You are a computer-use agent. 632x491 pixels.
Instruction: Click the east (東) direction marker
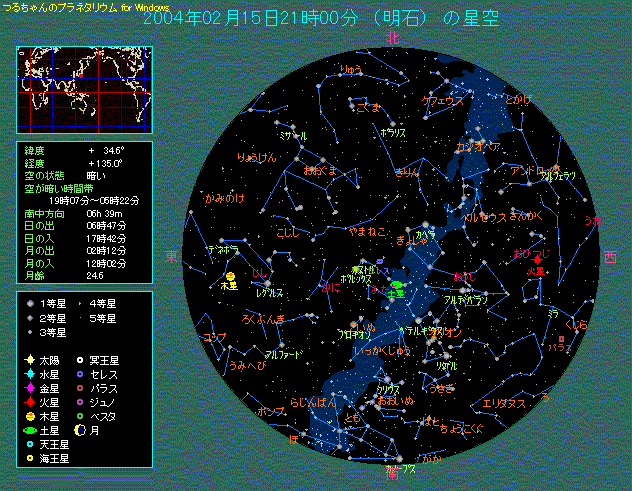coord(171,257)
